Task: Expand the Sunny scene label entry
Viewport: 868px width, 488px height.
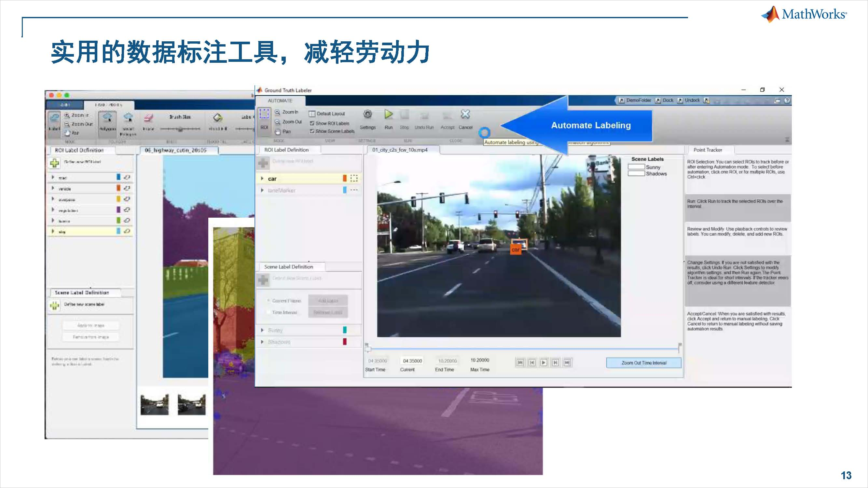Action: (262, 331)
